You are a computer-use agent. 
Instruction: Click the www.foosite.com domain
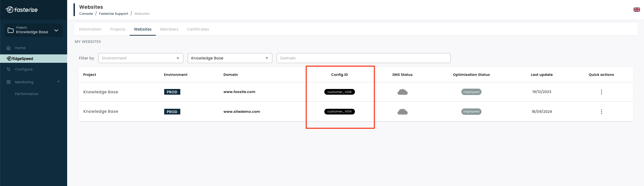(239, 92)
